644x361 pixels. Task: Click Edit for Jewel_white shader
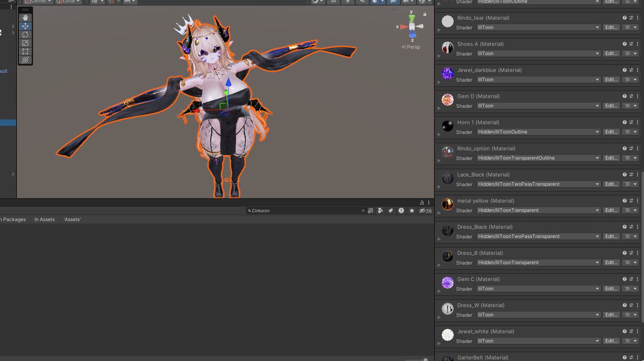(x=611, y=341)
